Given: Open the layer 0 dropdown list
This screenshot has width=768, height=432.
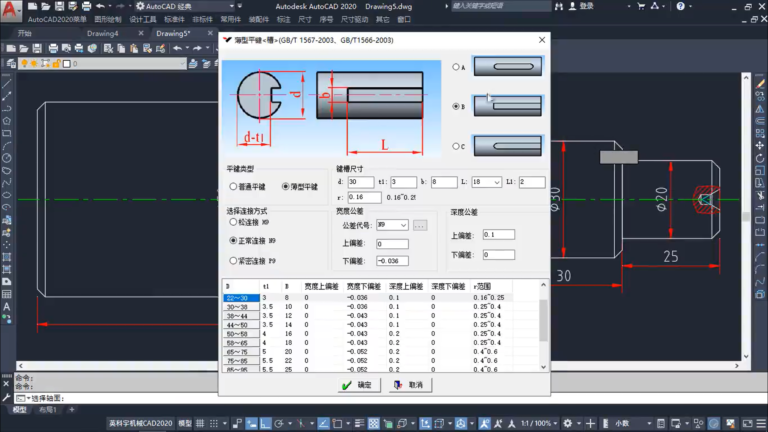Looking at the screenshot, I should (x=182, y=64).
